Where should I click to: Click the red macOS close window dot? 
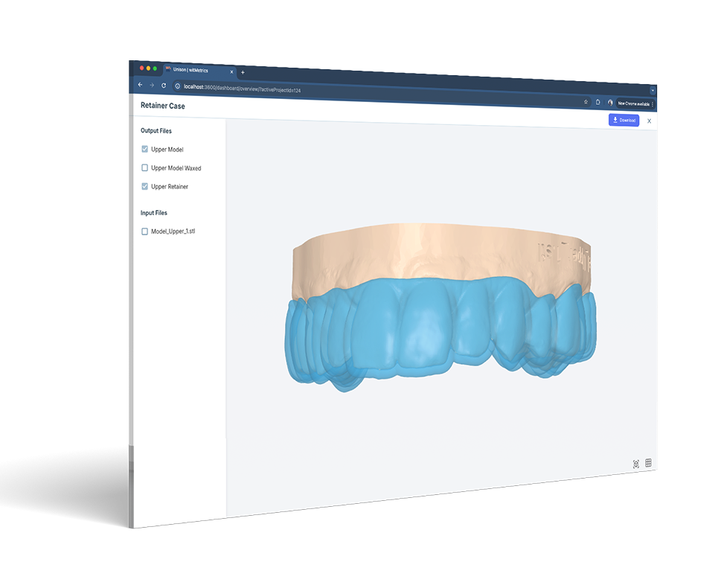tap(141, 68)
